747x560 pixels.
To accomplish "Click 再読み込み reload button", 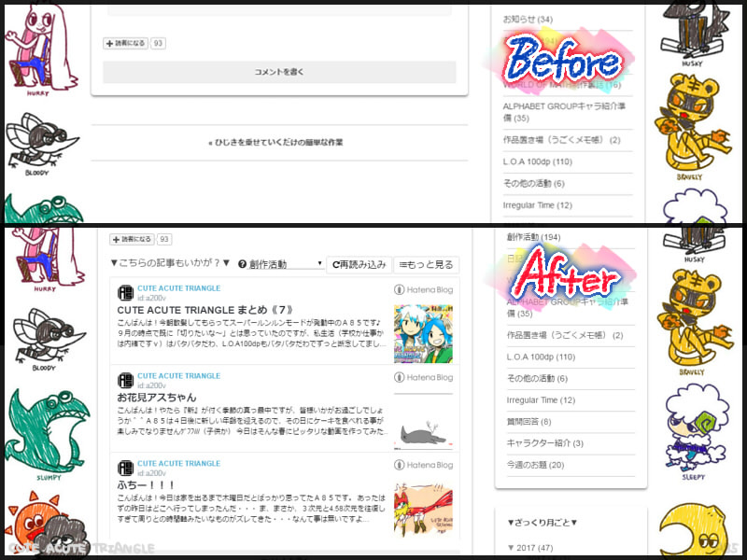I will point(359,264).
